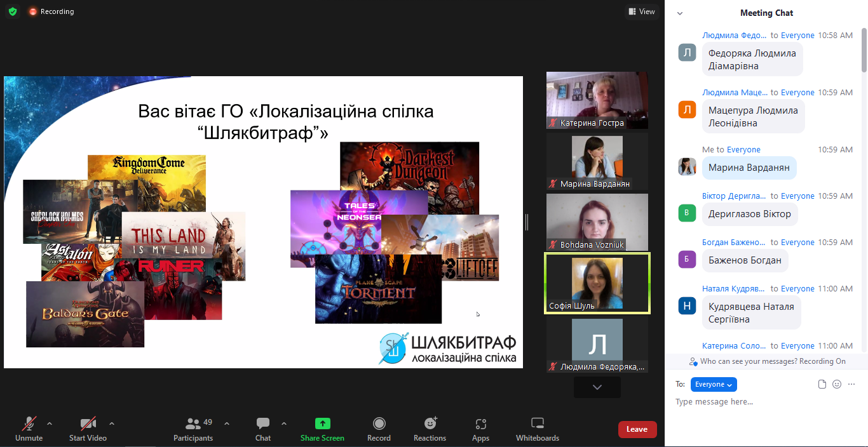Open Whiteboards from the toolbar

point(537,424)
